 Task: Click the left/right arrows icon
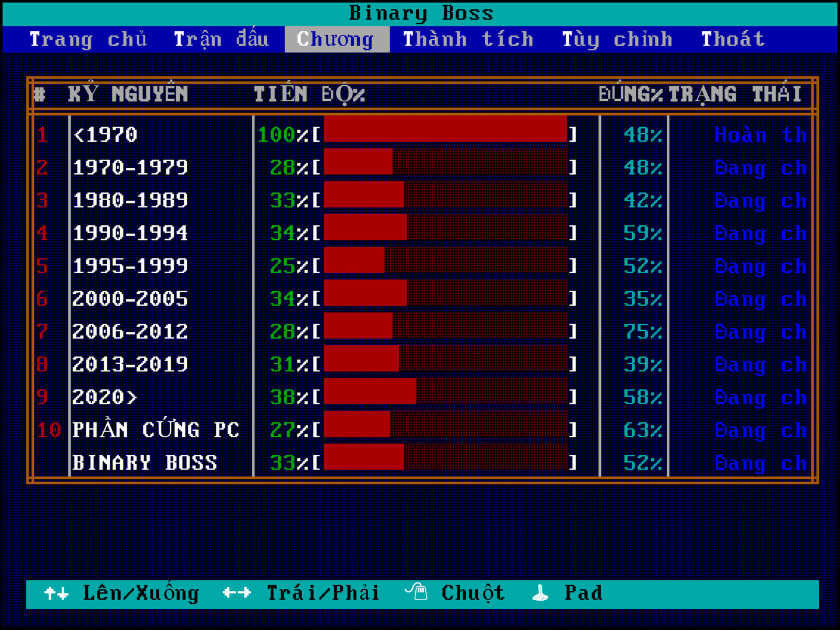coord(236,593)
